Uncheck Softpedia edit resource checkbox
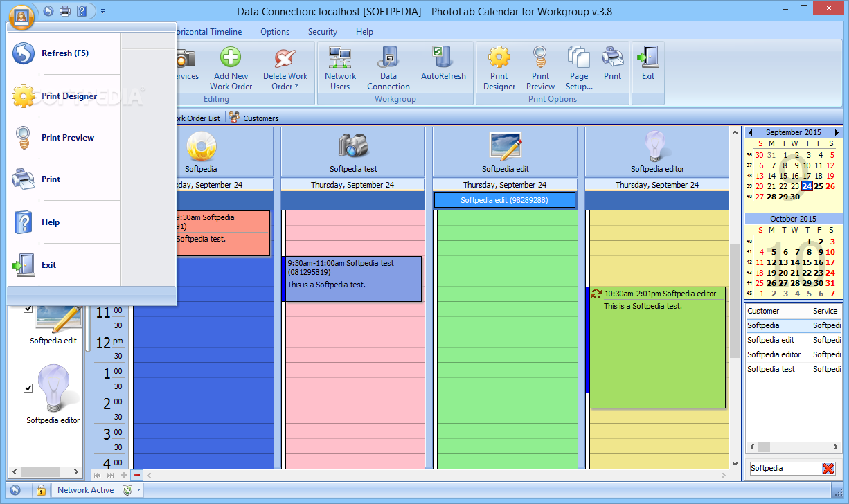The height and width of the screenshot is (504, 849). click(28, 309)
